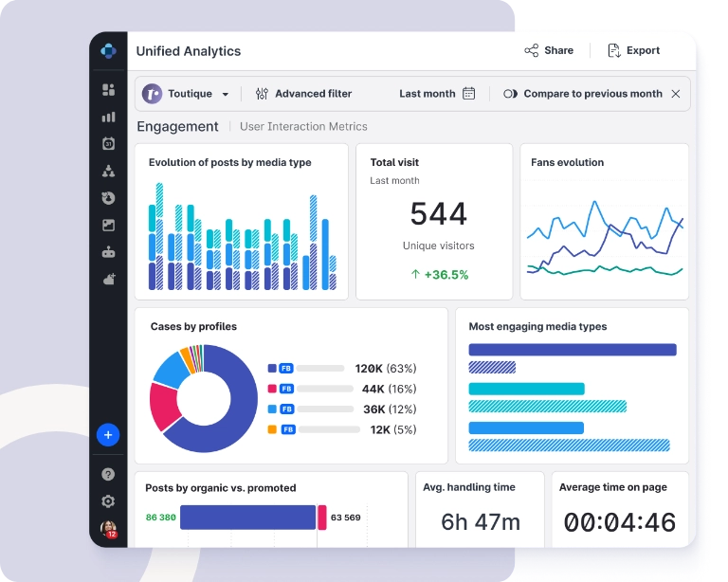
Task: Click the FB badge in the 44K row
Action: tap(287, 389)
